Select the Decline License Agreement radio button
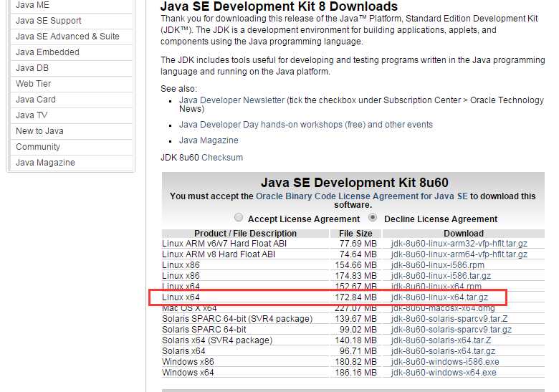This screenshot has height=392, width=559. click(x=373, y=217)
